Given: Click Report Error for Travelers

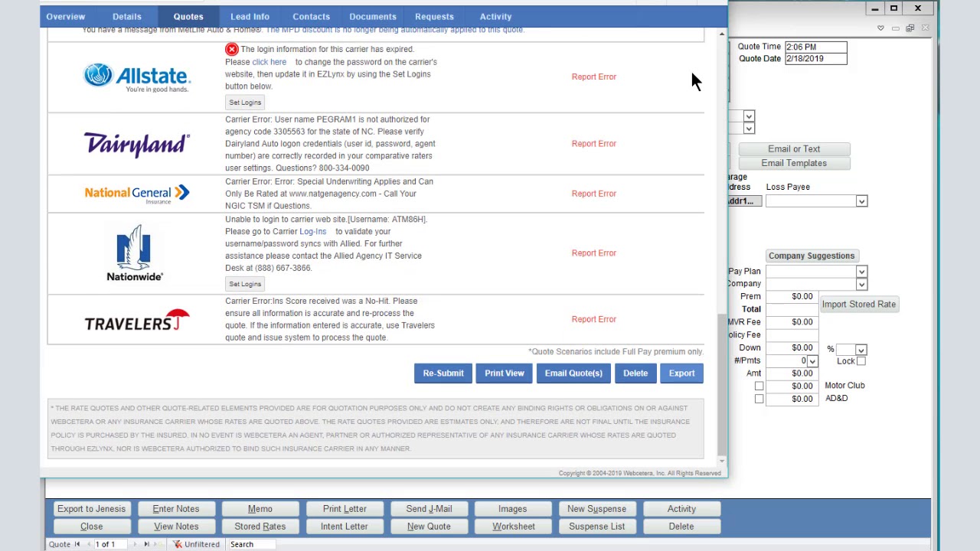Looking at the screenshot, I should coord(593,319).
